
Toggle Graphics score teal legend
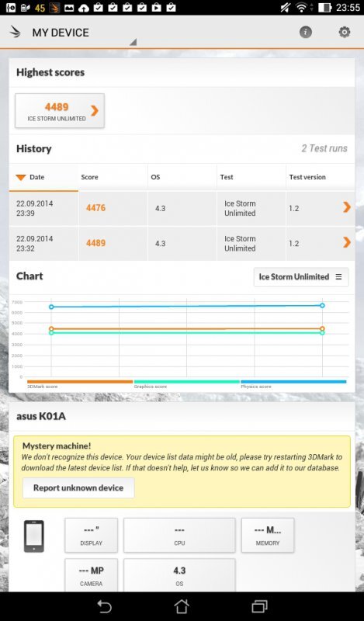pos(186,383)
